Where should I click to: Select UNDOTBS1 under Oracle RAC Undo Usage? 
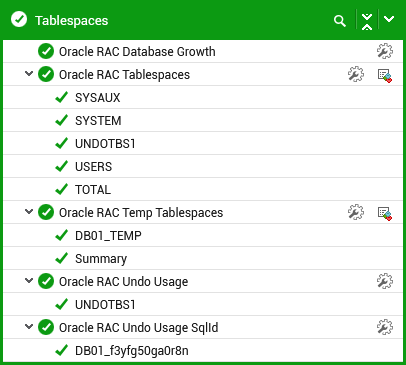pos(203,304)
